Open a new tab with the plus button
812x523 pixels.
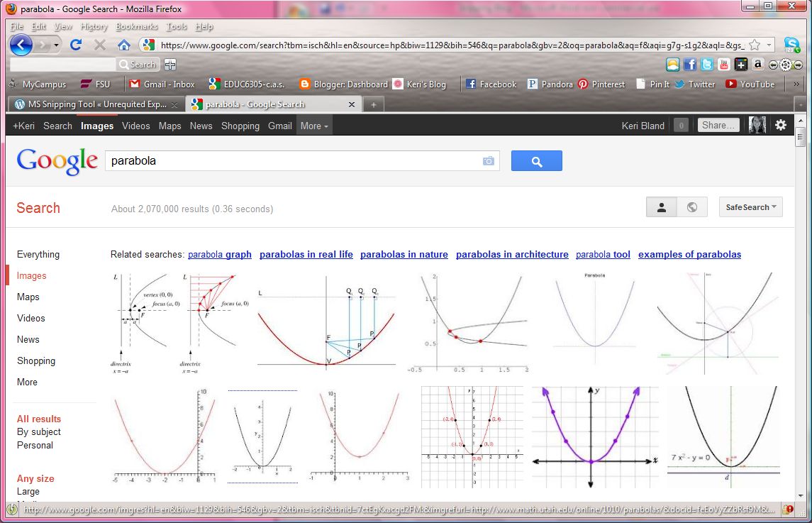point(373,105)
